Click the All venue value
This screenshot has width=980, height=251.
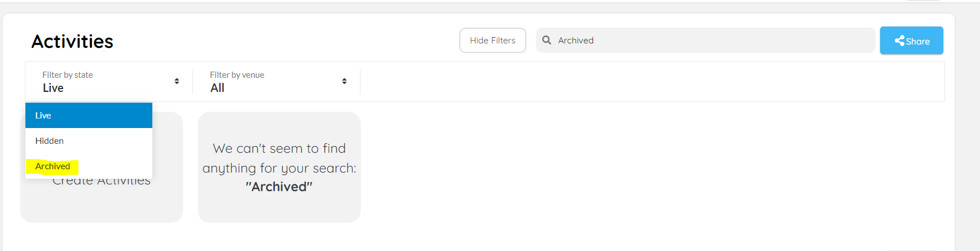point(217,88)
